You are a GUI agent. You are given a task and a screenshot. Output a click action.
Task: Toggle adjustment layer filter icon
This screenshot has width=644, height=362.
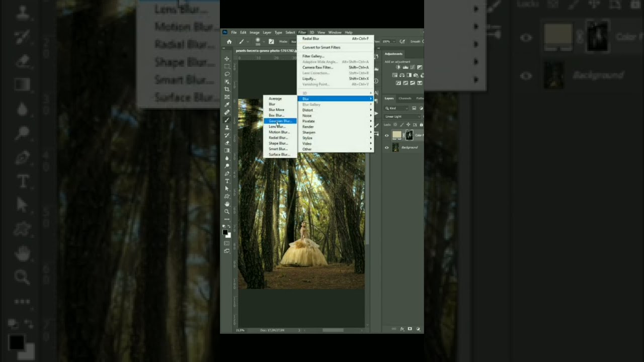[421, 108]
